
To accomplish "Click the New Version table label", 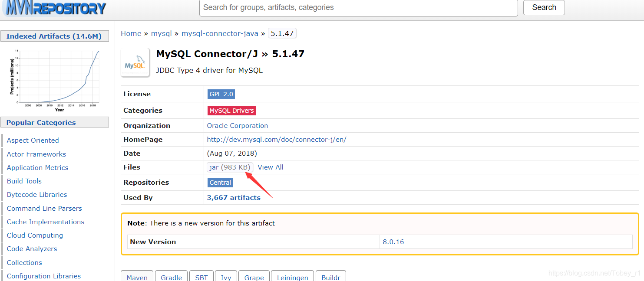I will click(153, 242).
